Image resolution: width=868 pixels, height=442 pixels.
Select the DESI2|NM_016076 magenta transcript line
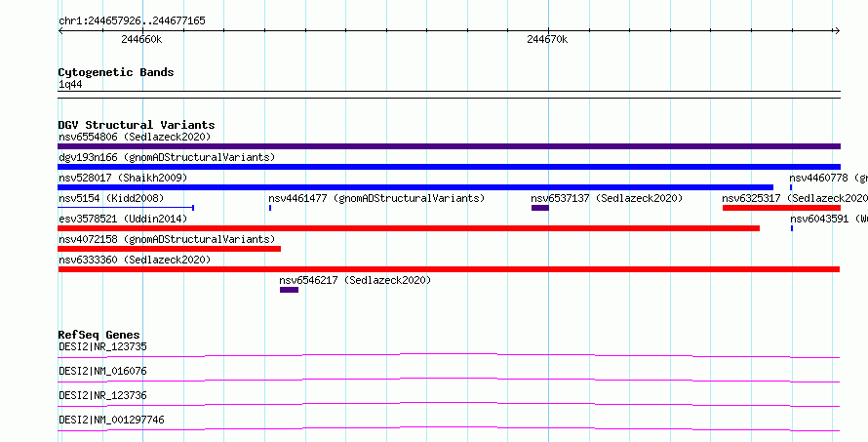[x=449, y=380]
